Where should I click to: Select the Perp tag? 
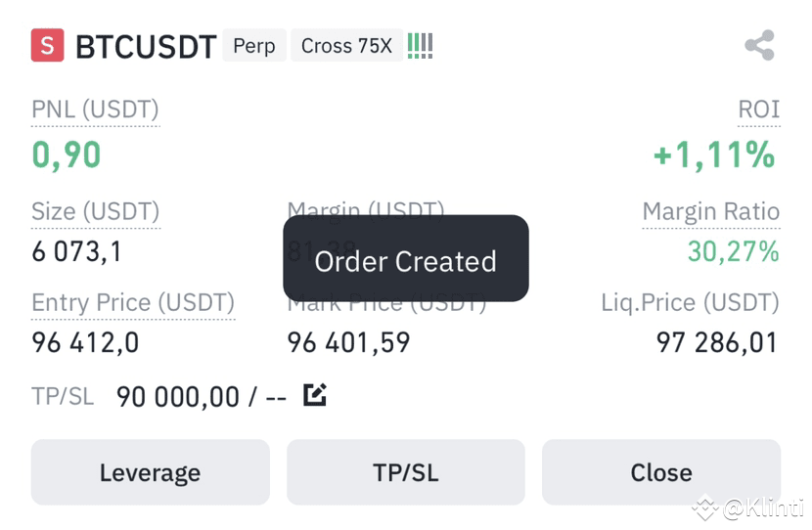pyautogui.click(x=254, y=46)
